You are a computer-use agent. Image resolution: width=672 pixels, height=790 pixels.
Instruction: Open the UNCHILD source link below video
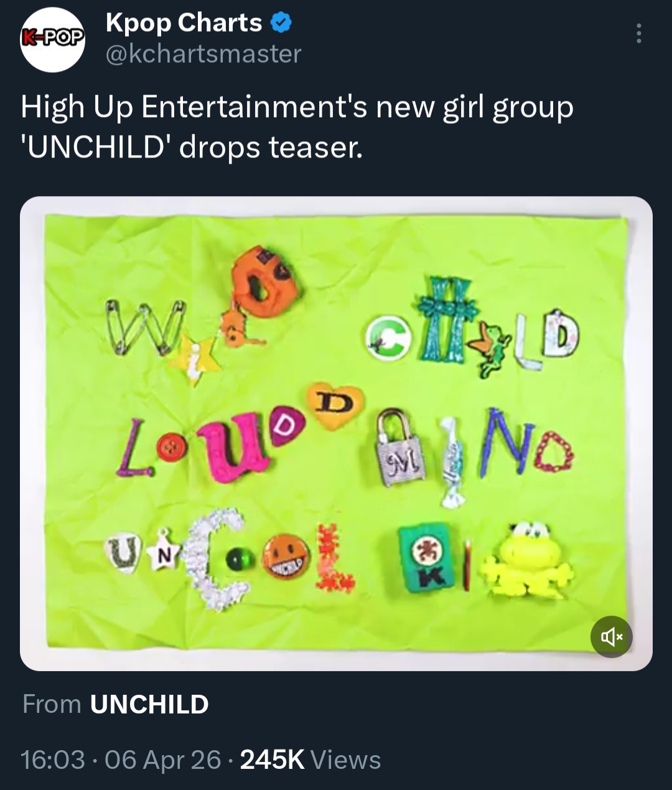pyautogui.click(x=149, y=705)
